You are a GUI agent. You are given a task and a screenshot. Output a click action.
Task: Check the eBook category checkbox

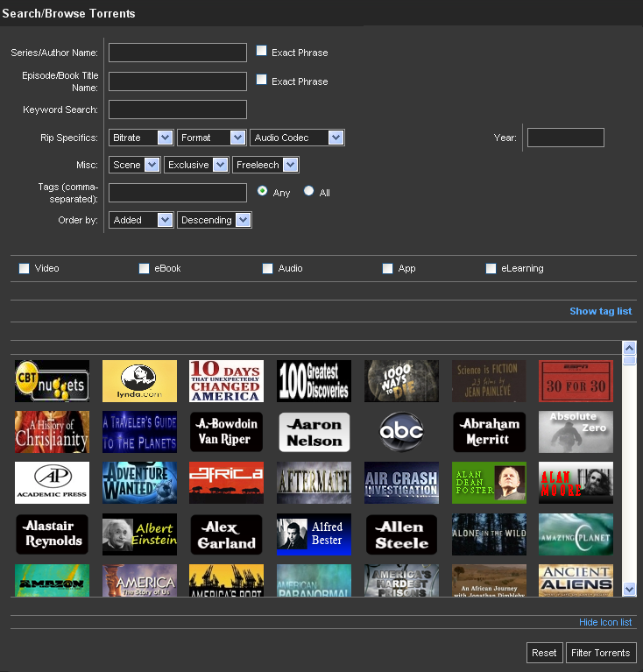144,268
